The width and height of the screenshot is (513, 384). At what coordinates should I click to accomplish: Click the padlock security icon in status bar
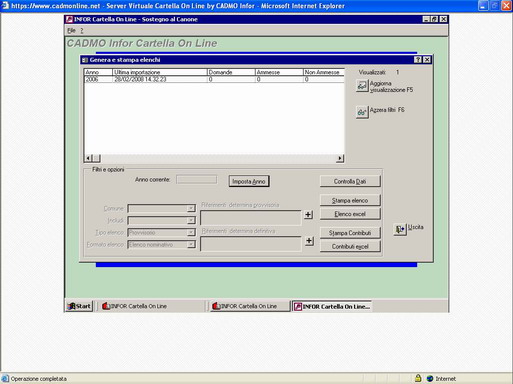click(x=418, y=378)
